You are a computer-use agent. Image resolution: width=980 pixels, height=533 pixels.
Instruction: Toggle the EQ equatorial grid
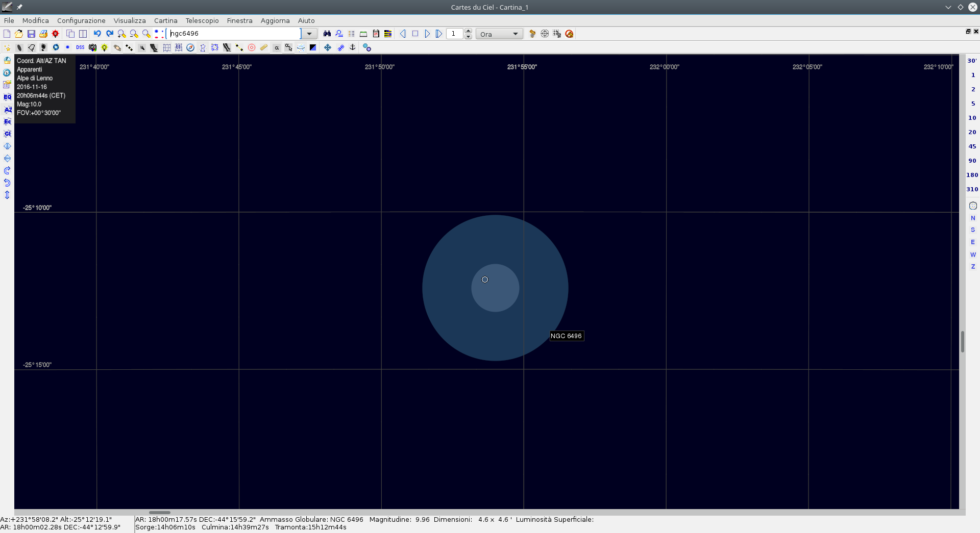179,47
